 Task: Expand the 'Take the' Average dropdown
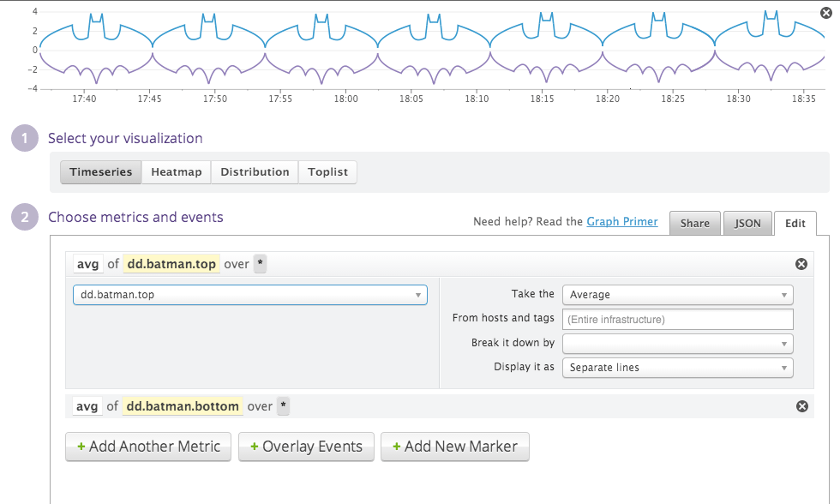pos(677,295)
